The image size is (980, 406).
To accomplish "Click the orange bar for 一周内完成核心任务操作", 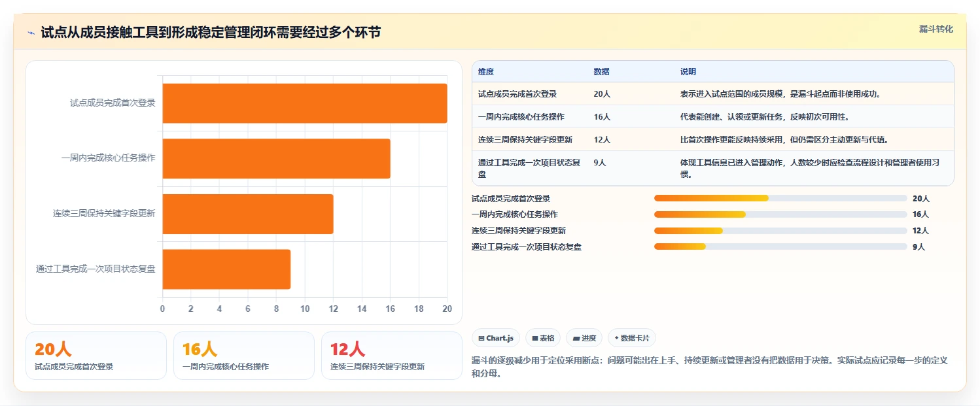I will tap(276, 158).
